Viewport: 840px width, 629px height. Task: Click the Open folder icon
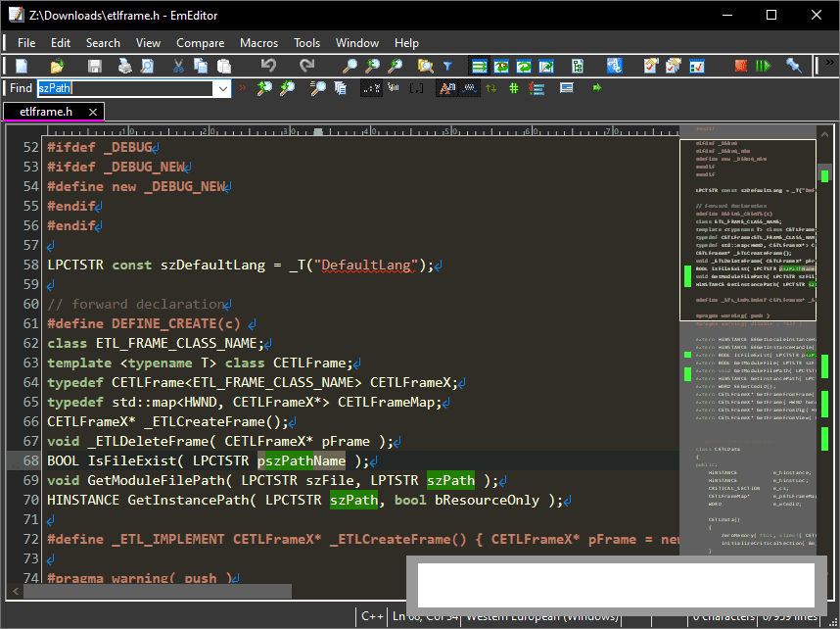pyautogui.click(x=58, y=66)
